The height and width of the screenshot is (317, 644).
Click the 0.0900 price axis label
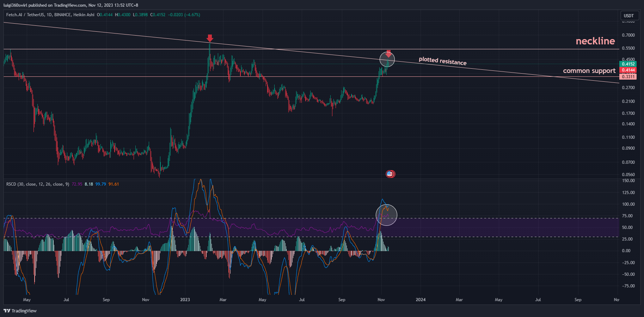tap(628, 148)
